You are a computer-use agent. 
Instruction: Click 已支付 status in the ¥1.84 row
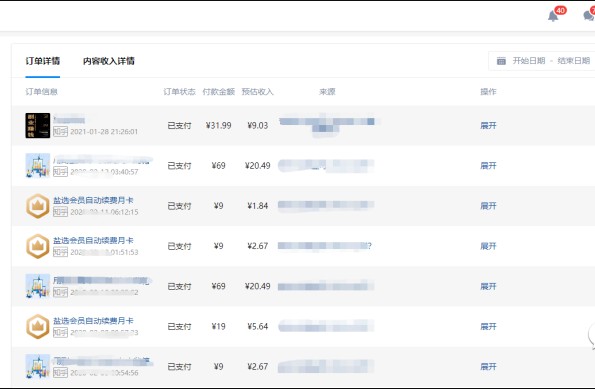pyautogui.click(x=179, y=206)
